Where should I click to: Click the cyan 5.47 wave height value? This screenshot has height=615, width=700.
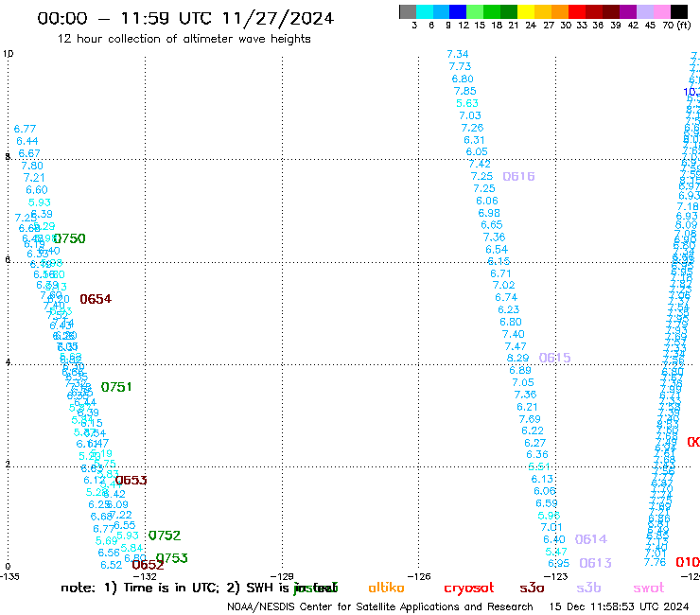point(556,552)
